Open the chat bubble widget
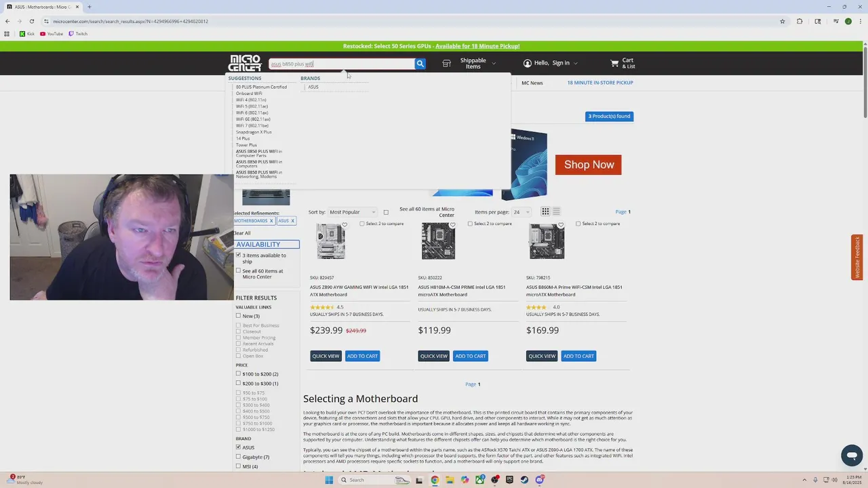This screenshot has height=488, width=868. (852, 455)
